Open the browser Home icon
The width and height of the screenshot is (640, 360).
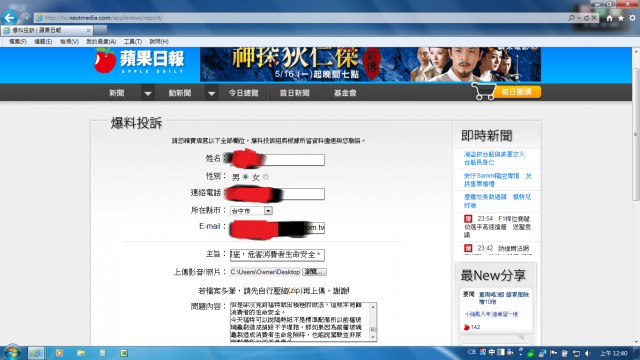coord(609,18)
